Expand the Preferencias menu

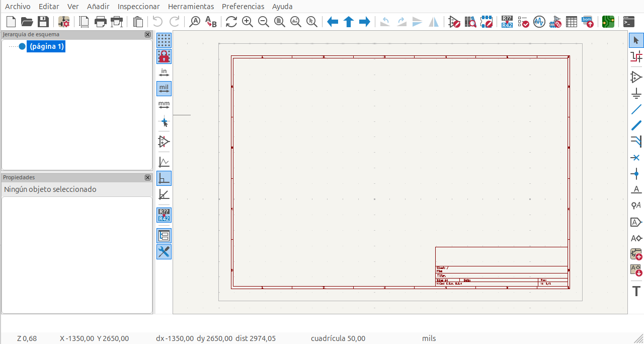pos(243,7)
